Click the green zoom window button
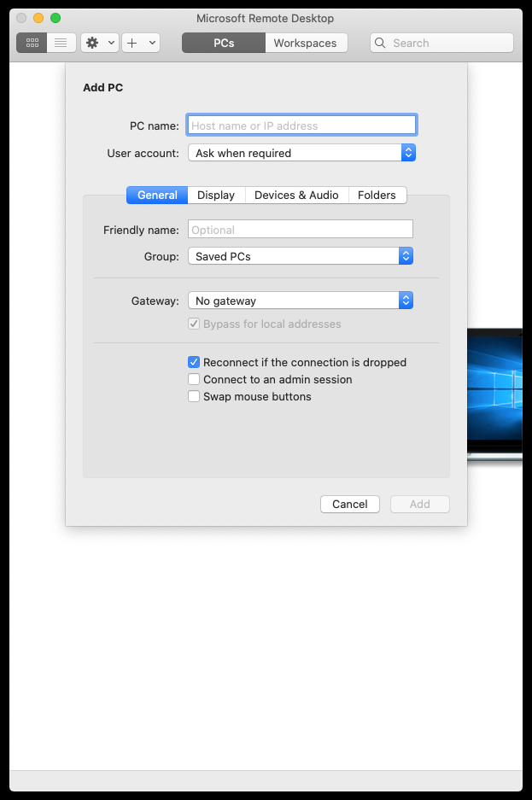Viewport: 532px width, 800px height. (56, 18)
